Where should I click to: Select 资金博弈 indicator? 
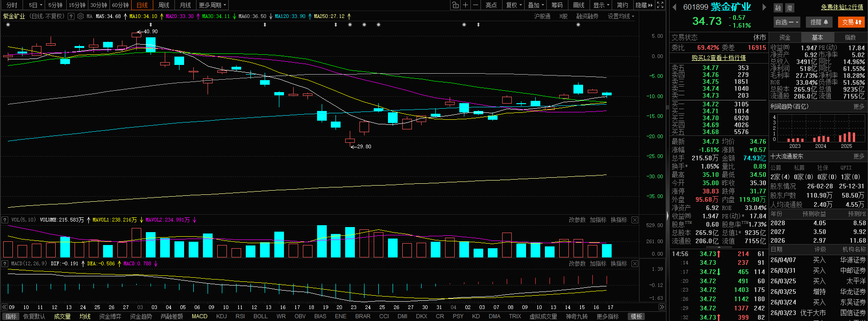click(x=110, y=316)
